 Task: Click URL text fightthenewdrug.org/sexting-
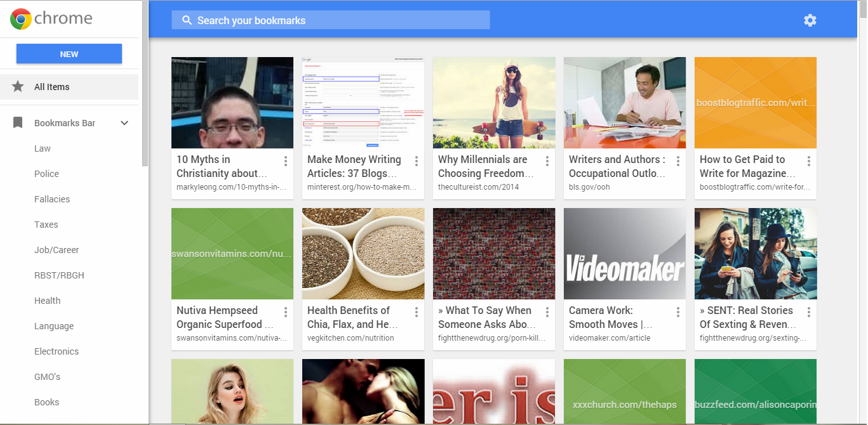pos(753,338)
